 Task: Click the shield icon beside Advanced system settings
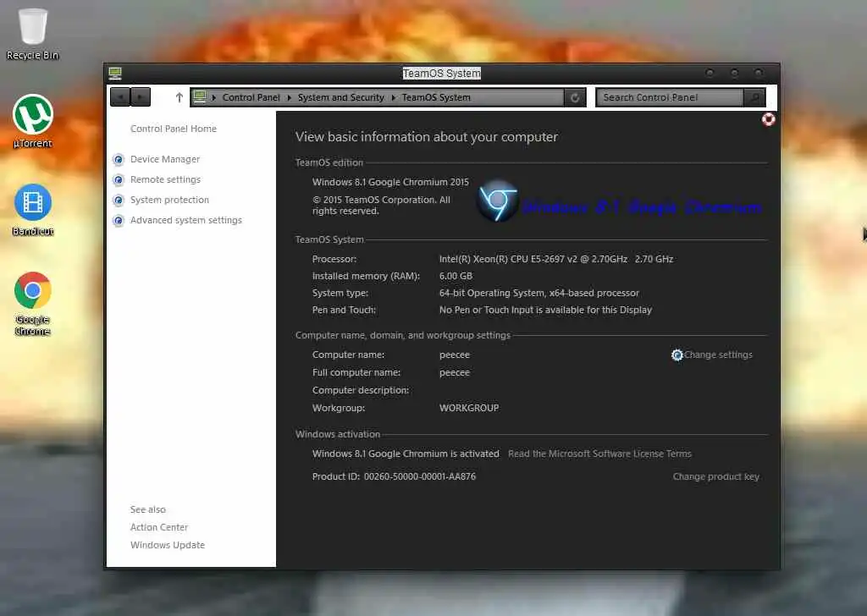(118, 221)
